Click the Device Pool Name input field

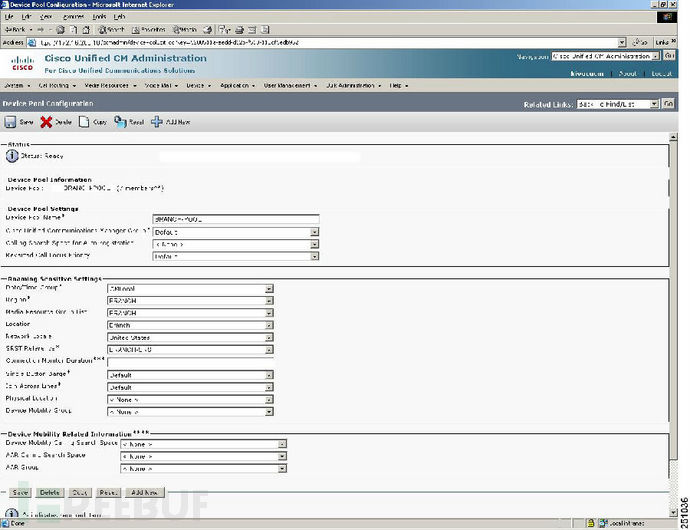236,219
